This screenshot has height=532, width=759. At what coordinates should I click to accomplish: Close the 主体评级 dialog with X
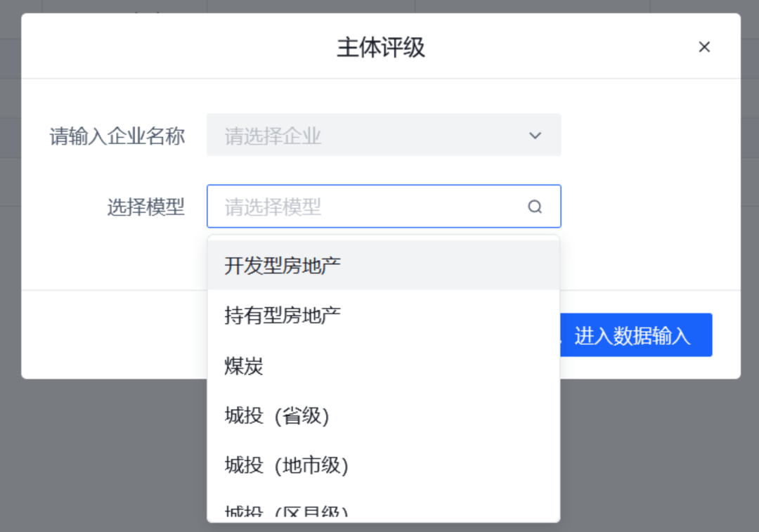(704, 47)
